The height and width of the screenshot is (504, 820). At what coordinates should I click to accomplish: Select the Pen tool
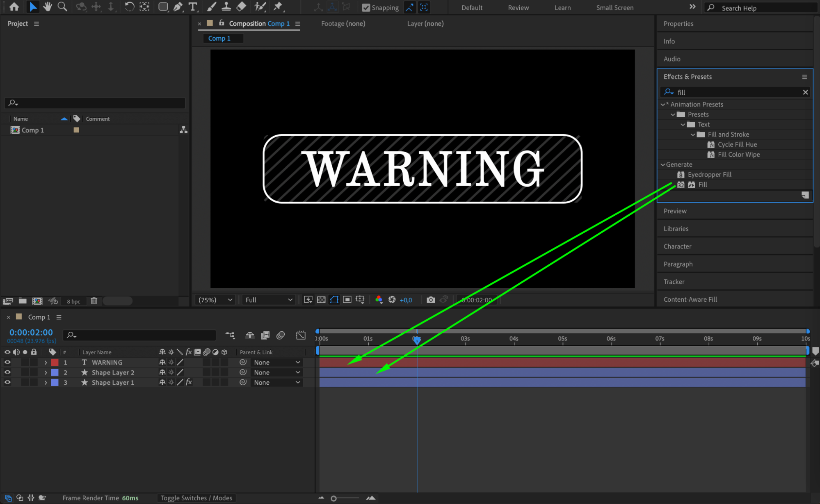click(178, 7)
